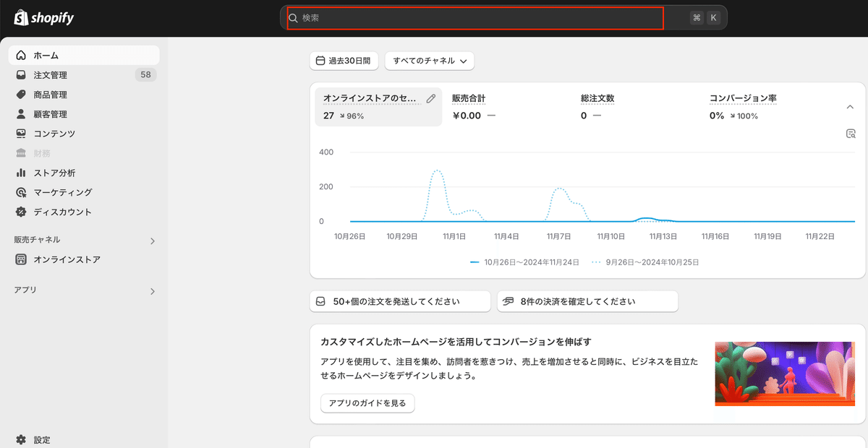Click the マーケティング target icon
The image size is (868, 448).
(21, 192)
